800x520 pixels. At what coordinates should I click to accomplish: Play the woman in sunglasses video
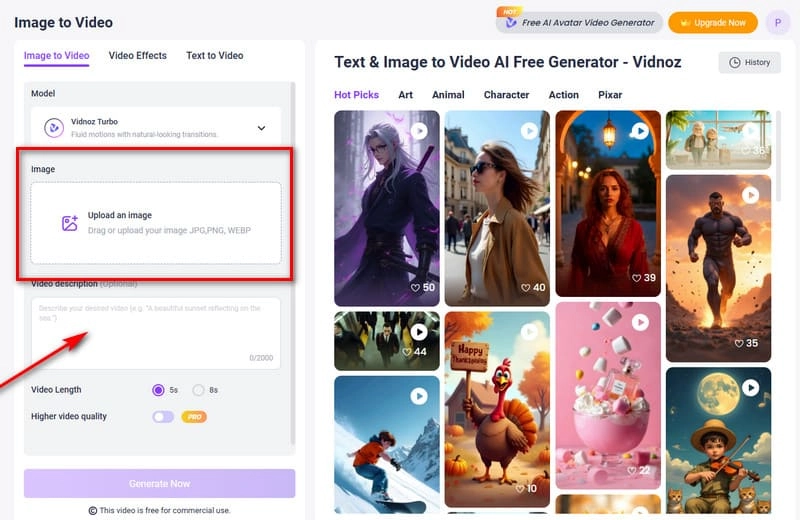[530, 131]
